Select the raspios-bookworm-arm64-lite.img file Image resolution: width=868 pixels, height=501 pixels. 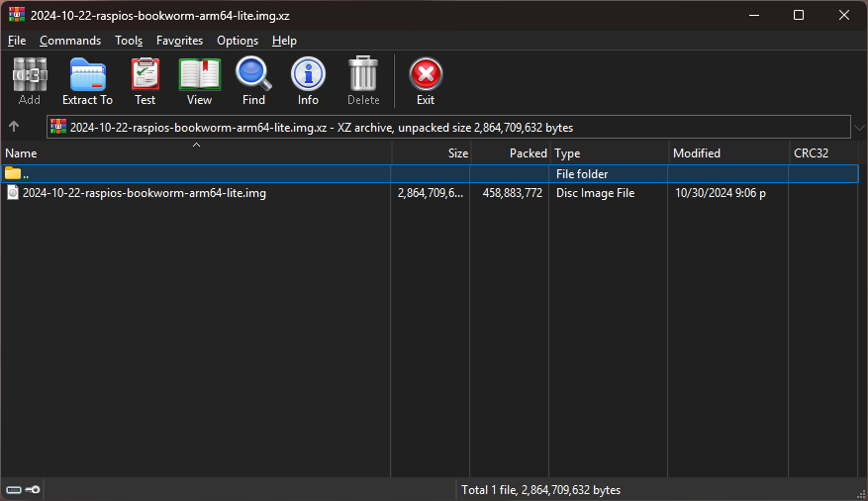point(144,193)
